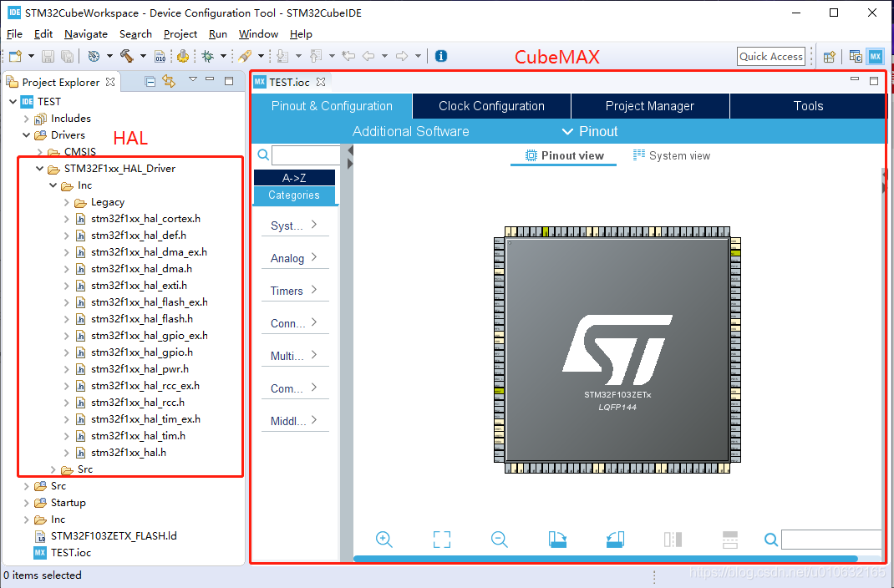Viewport: 894px width, 588px height.
Task: Select stm32f1xx_hal_rcc.h file
Action: pos(137,403)
